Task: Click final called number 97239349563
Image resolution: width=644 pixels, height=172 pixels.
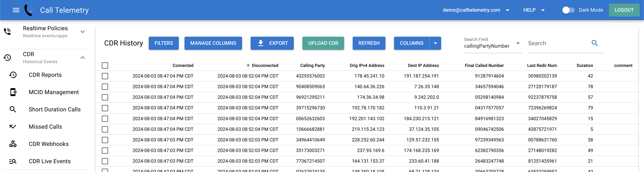Action: 489,140
